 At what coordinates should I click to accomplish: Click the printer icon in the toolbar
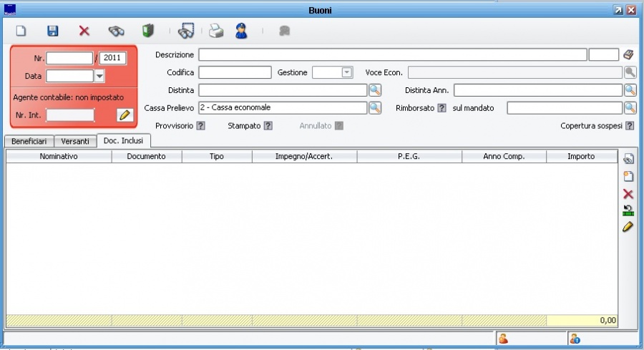216,31
